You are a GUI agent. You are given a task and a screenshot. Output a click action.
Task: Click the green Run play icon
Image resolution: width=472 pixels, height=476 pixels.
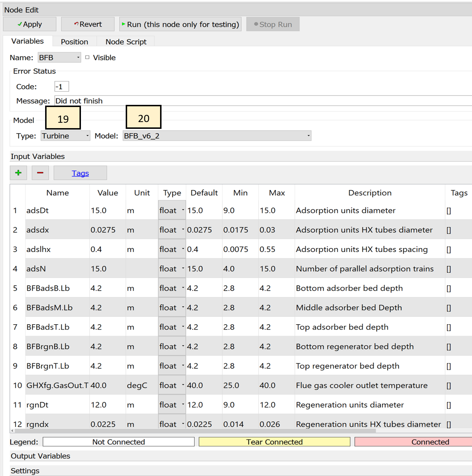(123, 24)
